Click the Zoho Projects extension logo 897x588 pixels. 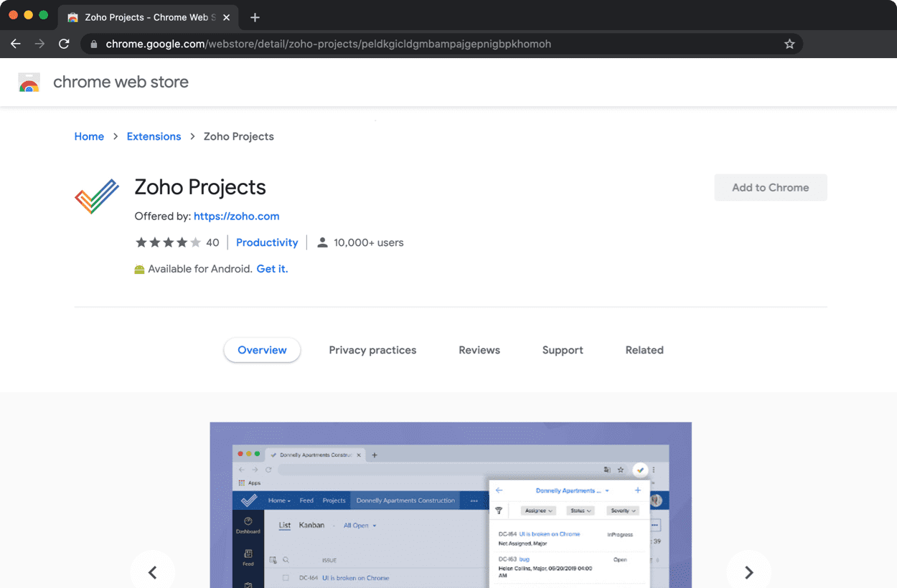(96, 196)
